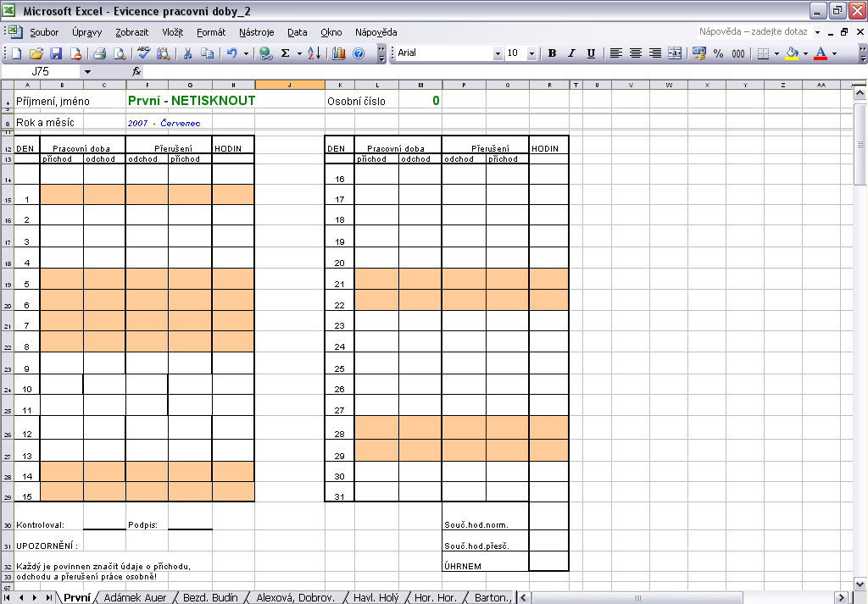Click the Save floppy disk icon
868x604 pixels.
point(56,53)
